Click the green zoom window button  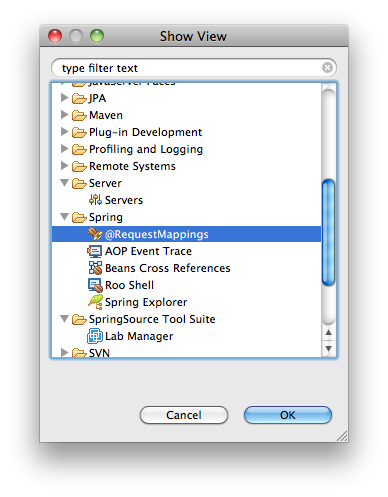point(97,36)
